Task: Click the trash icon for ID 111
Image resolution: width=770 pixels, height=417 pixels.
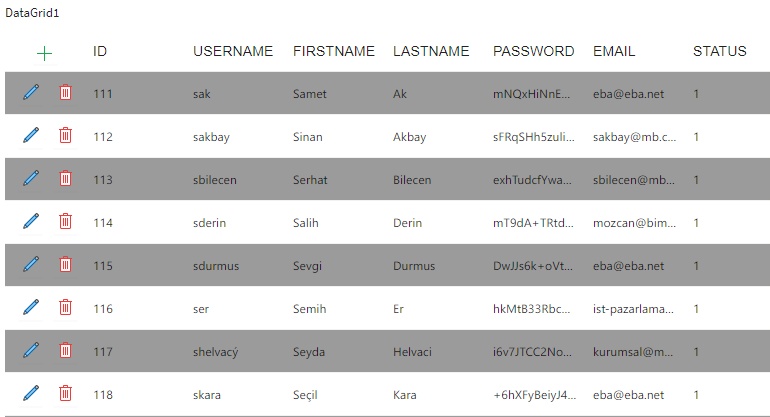Action: coord(65,93)
